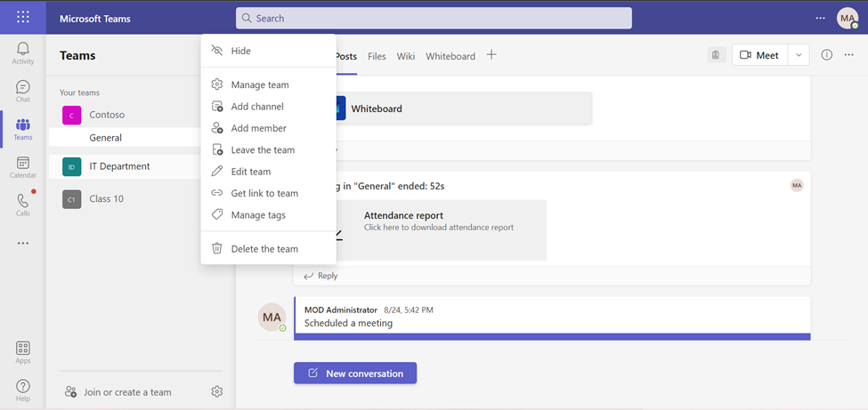This screenshot has height=410, width=868.
Task: Choose Get link to team
Action: (269, 193)
